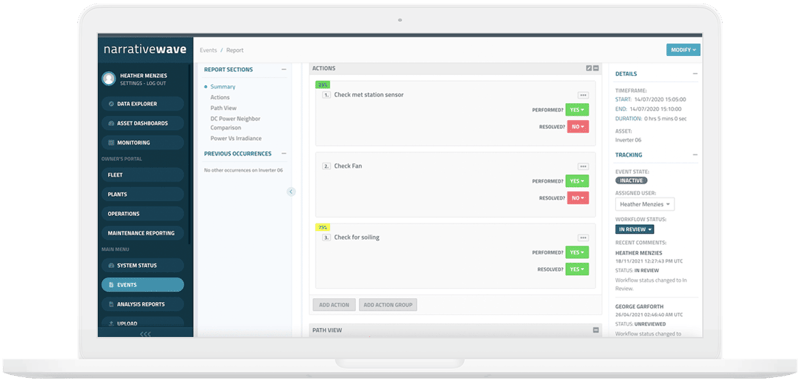
Task: Click the narrativewave logo
Action: click(x=145, y=49)
